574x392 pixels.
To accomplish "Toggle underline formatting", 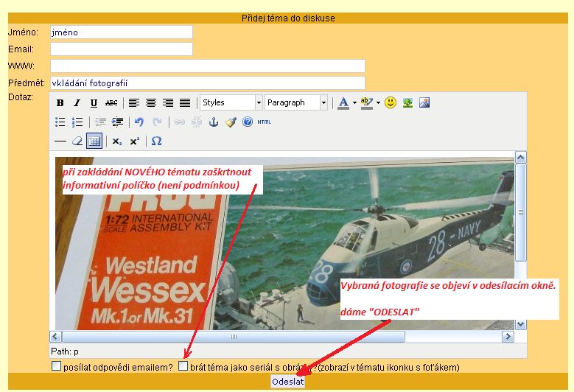I will (x=94, y=103).
